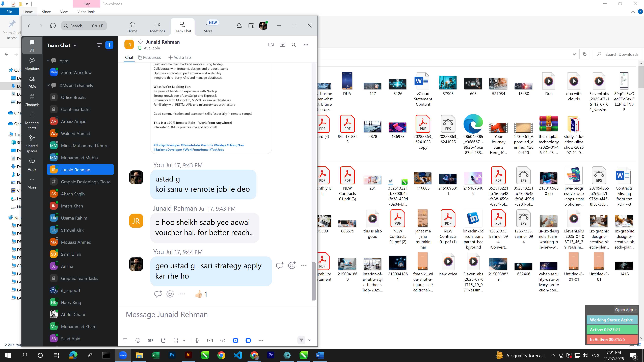The image size is (644, 362).
Task: Open File tab in Explorer window
Action: pos(9,12)
